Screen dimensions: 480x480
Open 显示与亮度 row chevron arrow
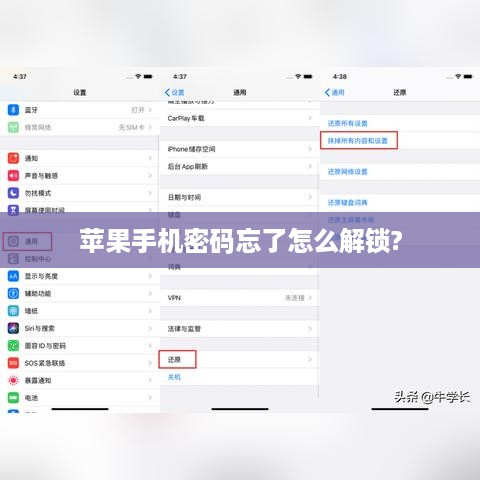(x=150, y=276)
